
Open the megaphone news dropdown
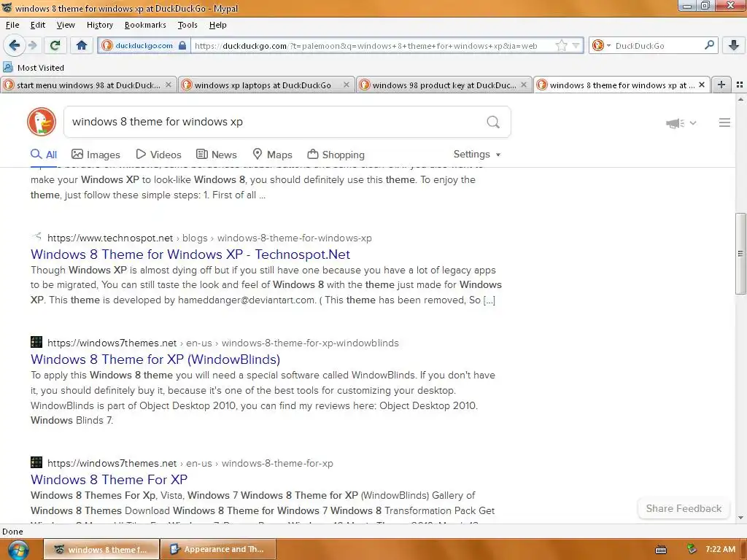tap(681, 123)
